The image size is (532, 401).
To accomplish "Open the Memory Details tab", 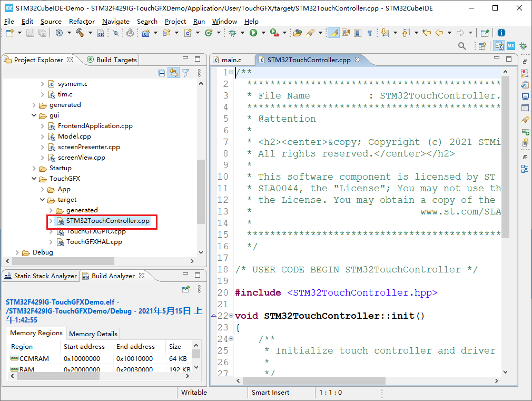I will 93,334.
